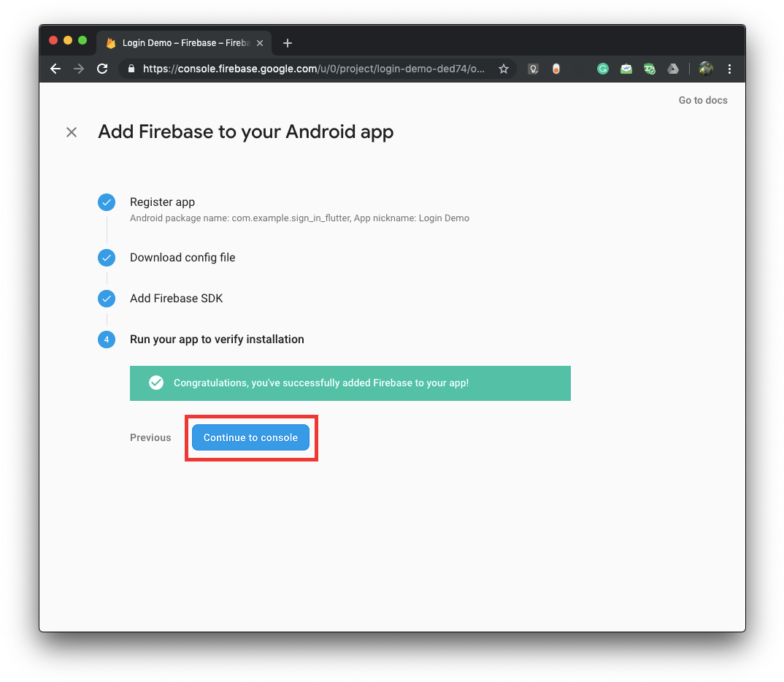Click the Download config file checkmark icon

107,258
